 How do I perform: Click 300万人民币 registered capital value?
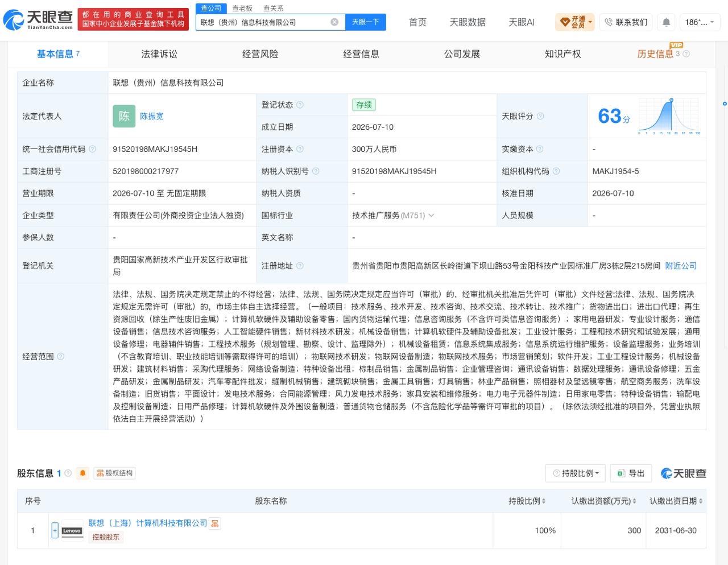pyautogui.click(x=374, y=149)
